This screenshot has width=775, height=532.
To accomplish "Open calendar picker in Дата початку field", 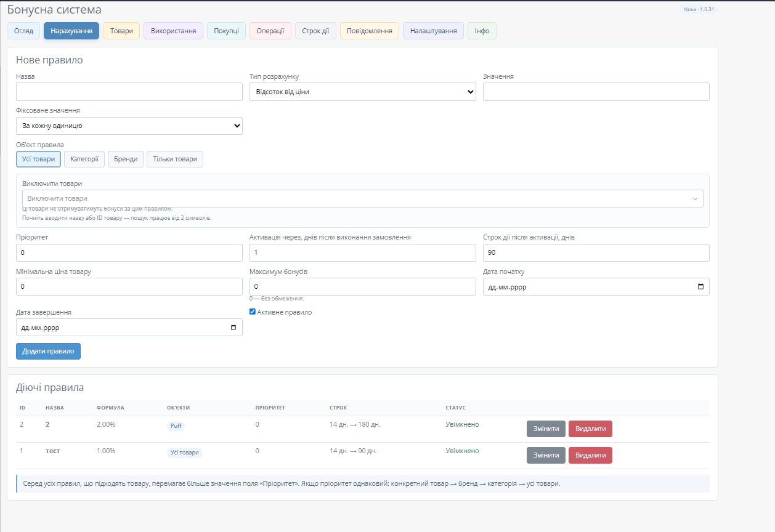I will coord(700,287).
